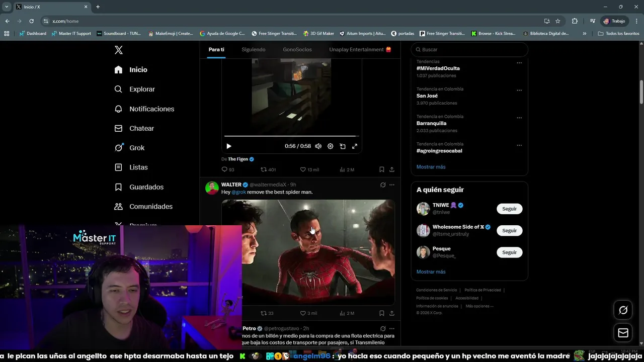
Task: Open Condiciones de Servicio link
Action: [x=436, y=290]
